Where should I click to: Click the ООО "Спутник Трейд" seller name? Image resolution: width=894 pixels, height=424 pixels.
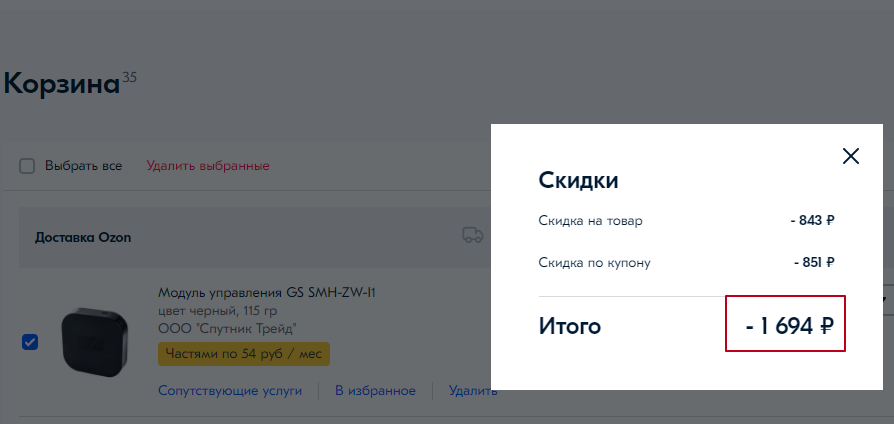point(227,328)
